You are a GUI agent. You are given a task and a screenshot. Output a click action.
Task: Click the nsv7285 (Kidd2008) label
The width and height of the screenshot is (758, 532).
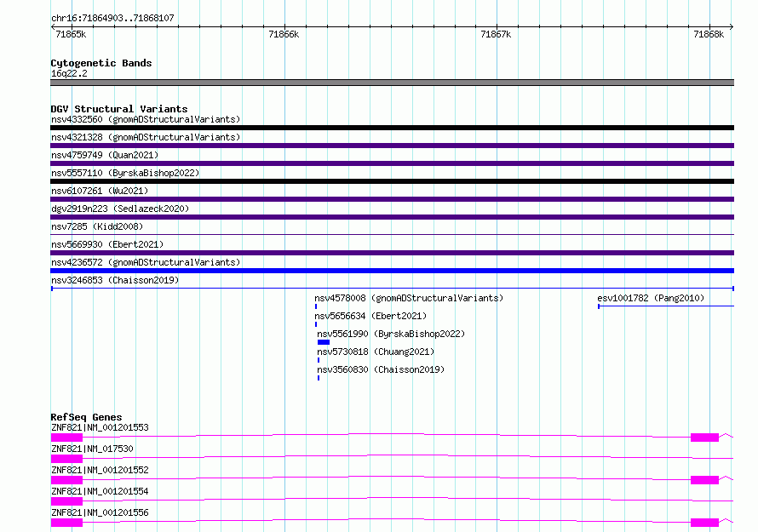coord(97,226)
